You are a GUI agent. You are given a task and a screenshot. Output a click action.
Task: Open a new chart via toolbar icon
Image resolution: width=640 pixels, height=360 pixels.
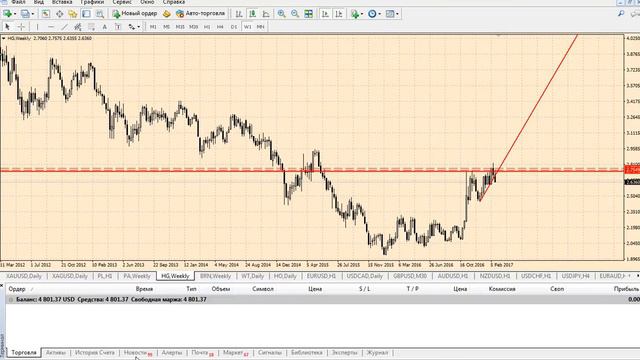(x=7, y=14)
